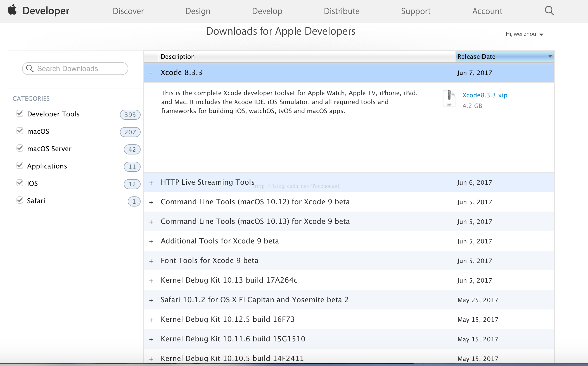Click the Release Date sort arrow

coord(550,56)
